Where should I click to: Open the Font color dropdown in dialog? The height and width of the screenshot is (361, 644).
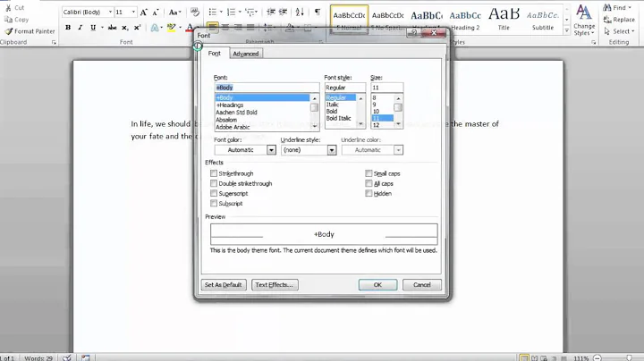[x=271, y=150]
